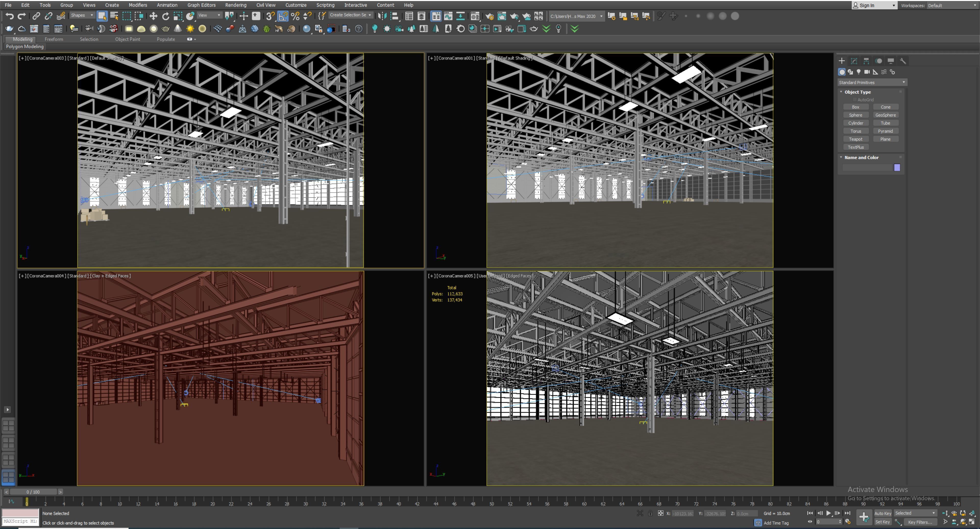Open the Curve Editor icon
This screenshot has width=980, height=529.
(448, 16)
